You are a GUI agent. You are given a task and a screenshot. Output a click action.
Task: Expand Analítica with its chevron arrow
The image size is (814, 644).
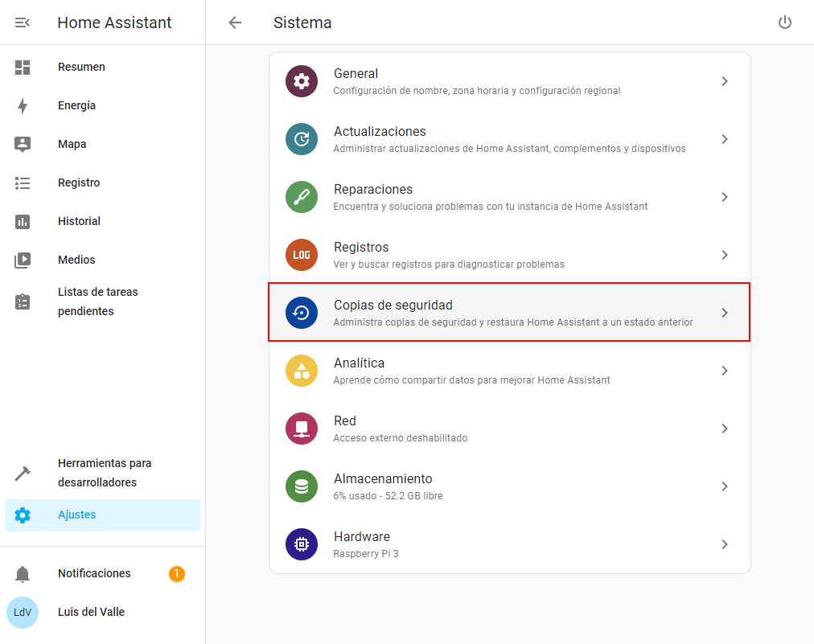[725, 371]
